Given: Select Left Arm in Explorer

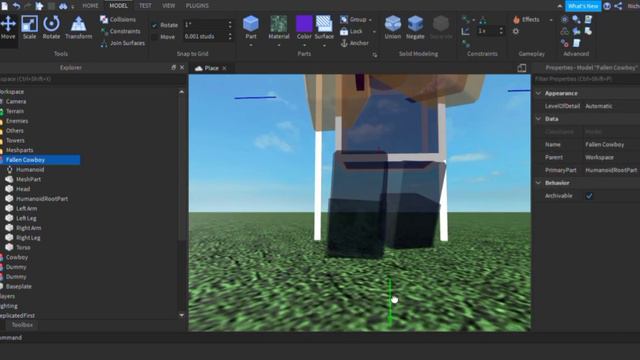Looking at the screenshot, I should [x=26, y=209].
